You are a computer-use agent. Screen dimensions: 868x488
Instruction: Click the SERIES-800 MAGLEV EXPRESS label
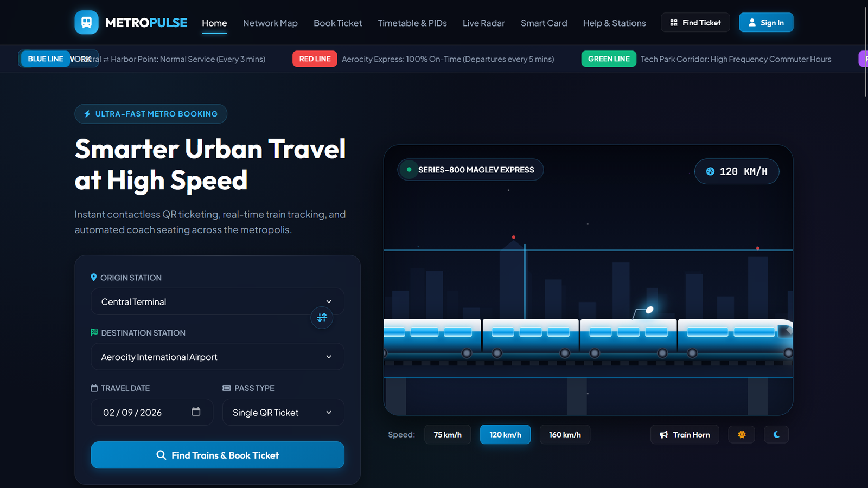click(476, 170)
